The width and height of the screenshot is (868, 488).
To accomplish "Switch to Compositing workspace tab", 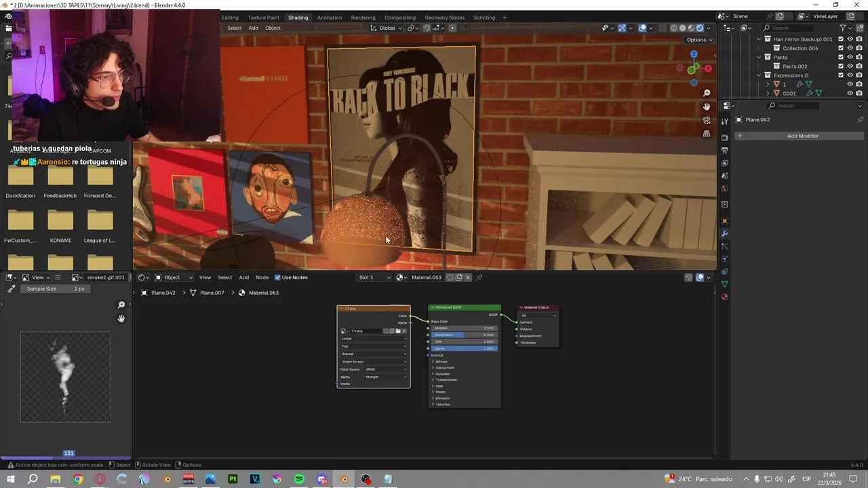I will click(x=400, y=18).
